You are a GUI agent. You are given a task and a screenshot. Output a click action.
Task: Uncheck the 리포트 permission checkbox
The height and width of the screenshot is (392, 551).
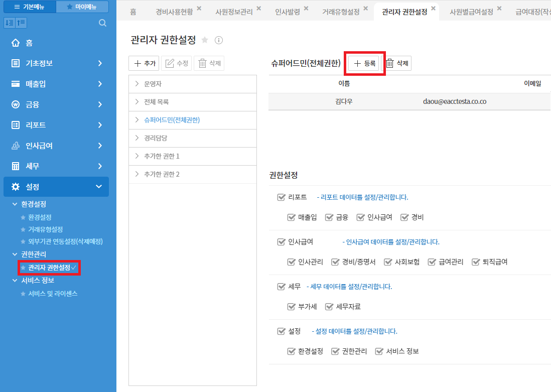point(281,197)
